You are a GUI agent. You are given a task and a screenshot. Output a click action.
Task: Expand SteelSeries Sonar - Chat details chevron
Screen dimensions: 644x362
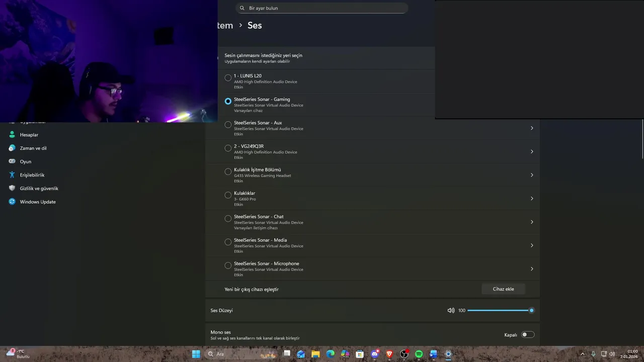point(532,222)
